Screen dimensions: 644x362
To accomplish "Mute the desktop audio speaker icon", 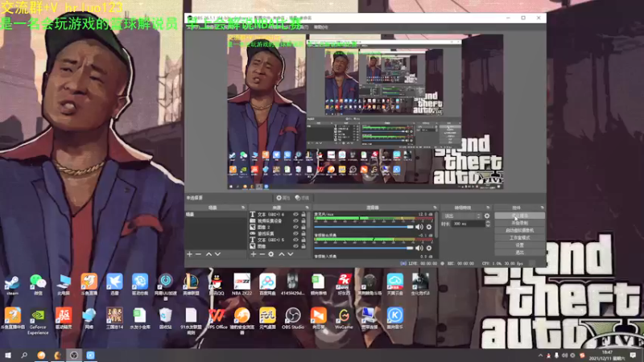I will tap(419, 248).
